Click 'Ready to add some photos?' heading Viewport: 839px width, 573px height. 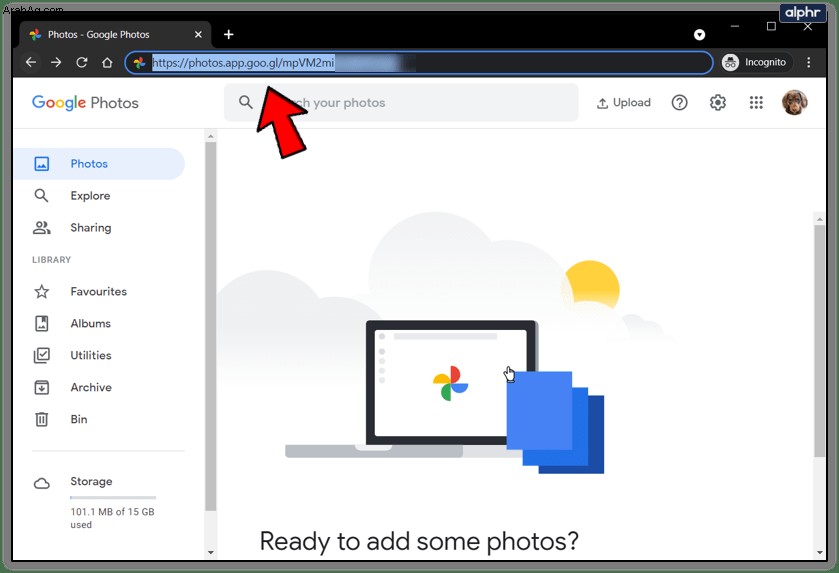(x=419, y=541)
